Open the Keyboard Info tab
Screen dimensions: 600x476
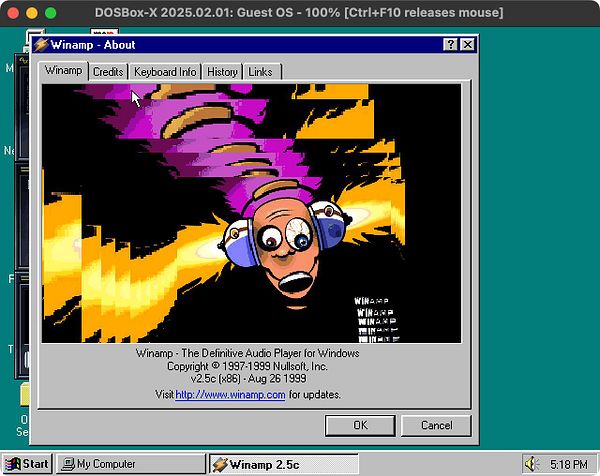(x=165, y=72)
